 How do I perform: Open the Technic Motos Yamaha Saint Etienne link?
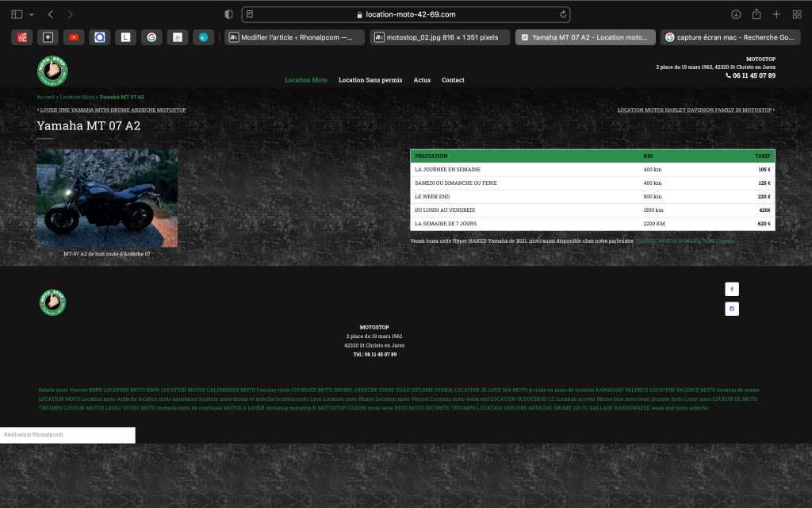(684, 241)
